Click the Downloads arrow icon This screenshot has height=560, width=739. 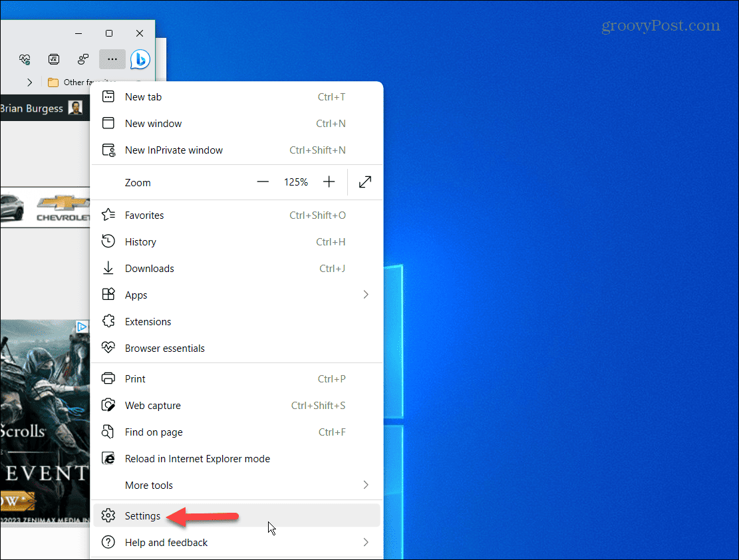pyautogui.click(x=108, y=268)
